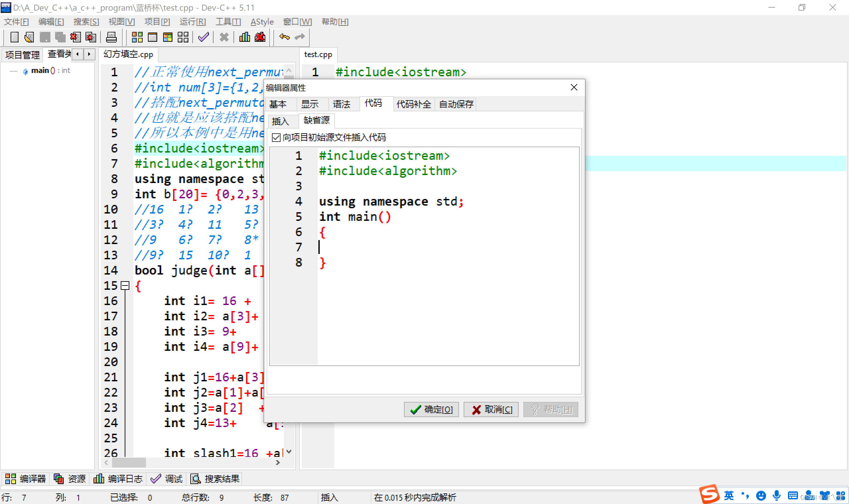Click the Print toolbar icon

(111, 37)
